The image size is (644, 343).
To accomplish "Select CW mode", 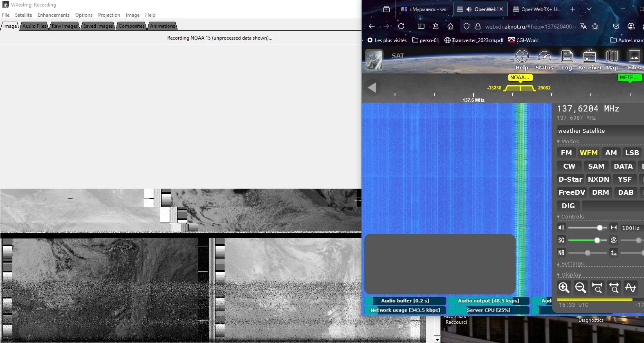I will 569,166.
